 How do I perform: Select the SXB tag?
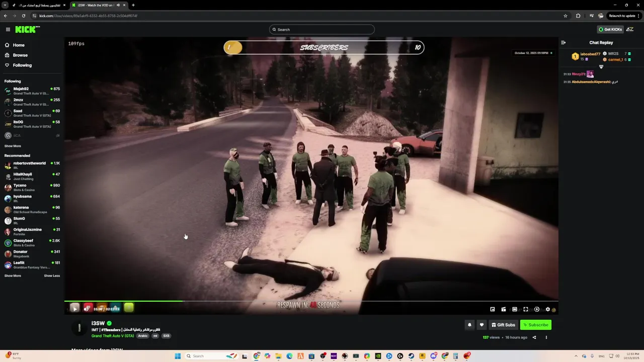(166, 336)
